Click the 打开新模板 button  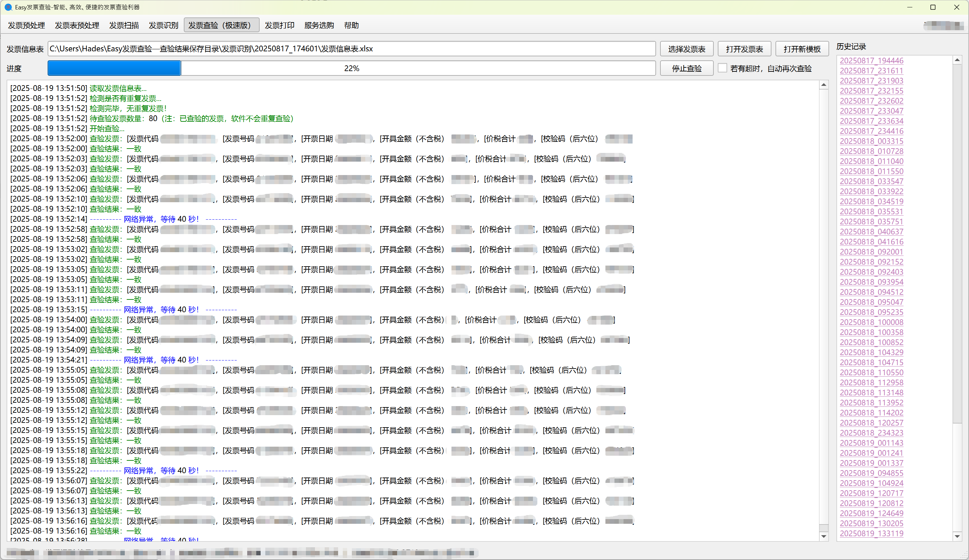point(802,49)
